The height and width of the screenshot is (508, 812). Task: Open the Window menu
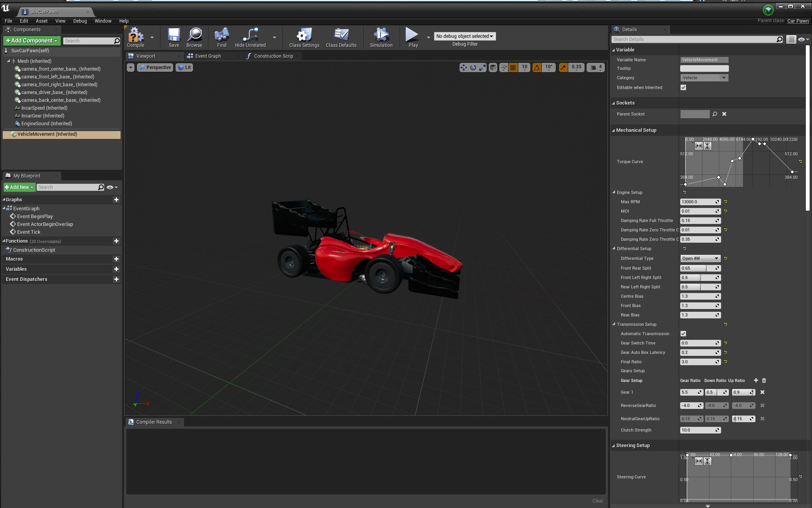pyautogui.click(x=103, y=21)
